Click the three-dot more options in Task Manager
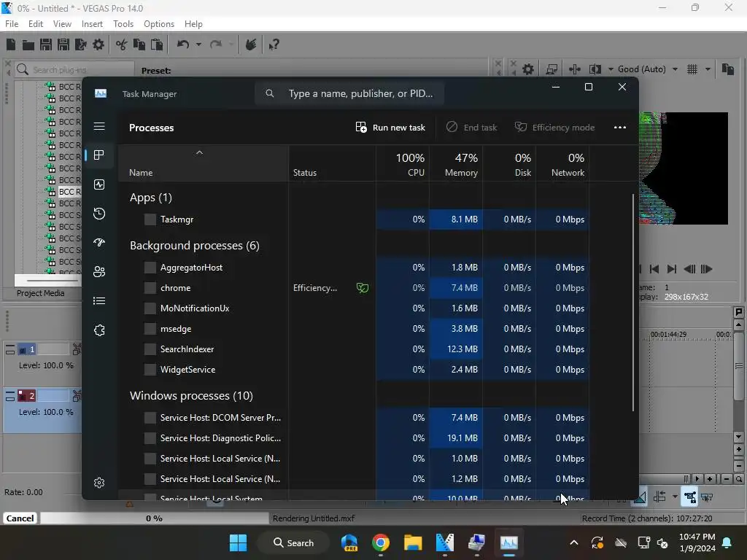 [620, 128]
